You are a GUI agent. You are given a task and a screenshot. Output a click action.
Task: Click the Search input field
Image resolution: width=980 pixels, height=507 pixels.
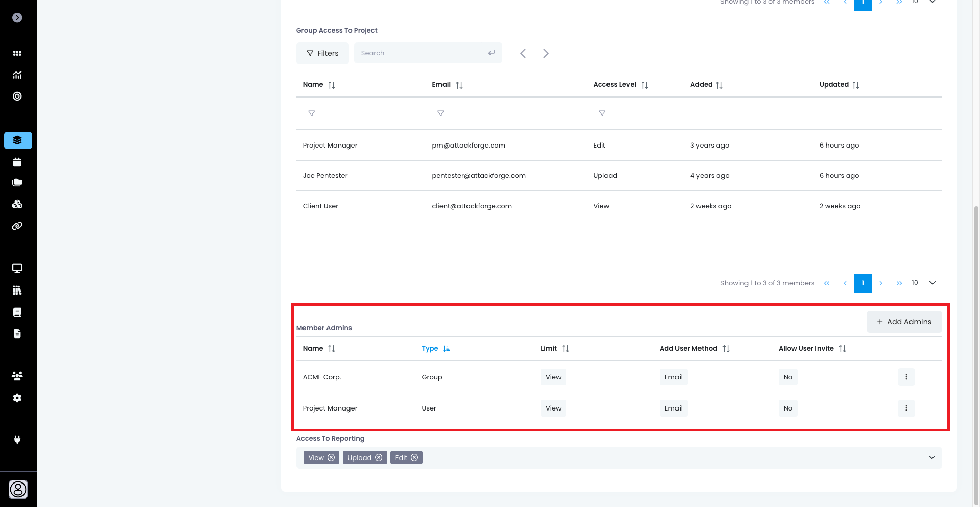(422, 53)
